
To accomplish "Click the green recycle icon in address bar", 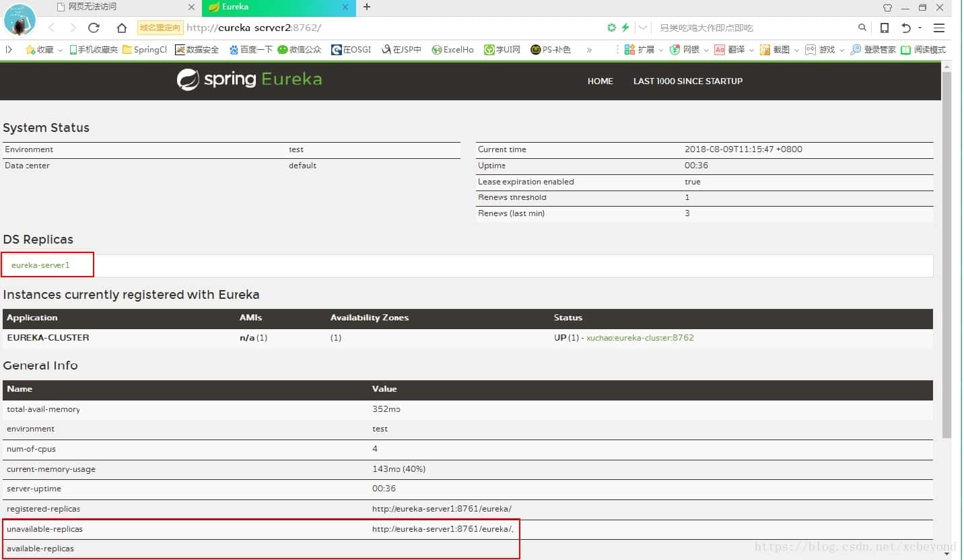I will (x=611, y=28).
